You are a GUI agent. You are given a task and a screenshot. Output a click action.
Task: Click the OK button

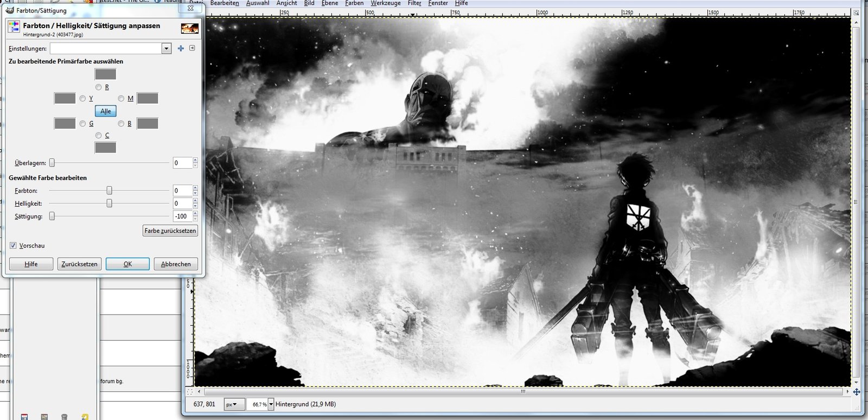127,264
